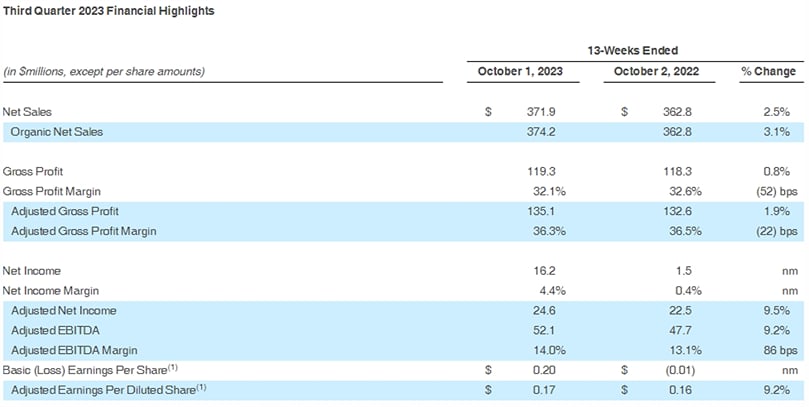
Task: Select the 86 bps EBITDA Margin change
Action: 780,351
